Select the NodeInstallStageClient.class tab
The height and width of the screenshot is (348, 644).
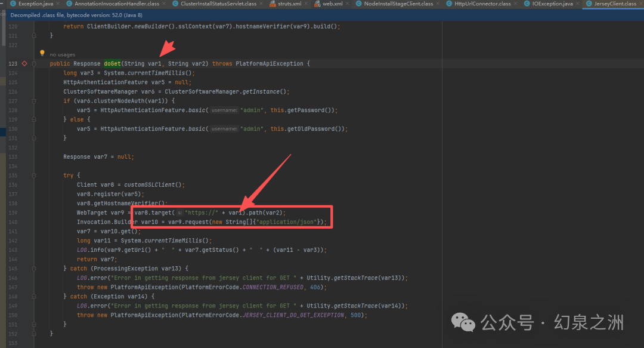tap(398, 4)
